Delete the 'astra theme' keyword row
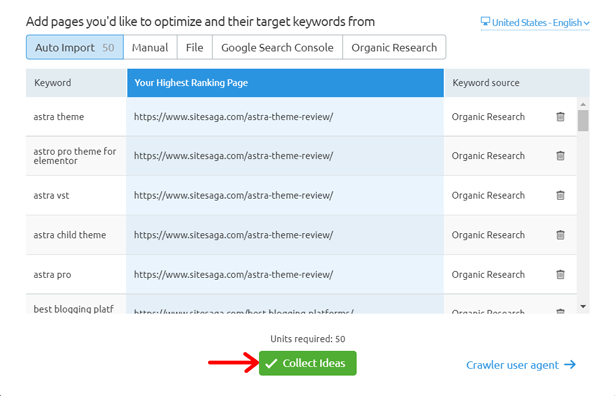This screenshot has width=615, height=396. click(560, 117)
